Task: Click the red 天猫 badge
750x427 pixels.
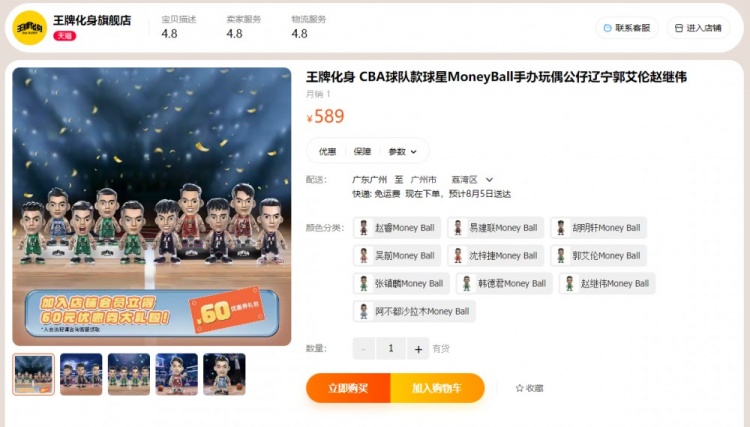Action: pyautogui.click(x=65, y=36)
